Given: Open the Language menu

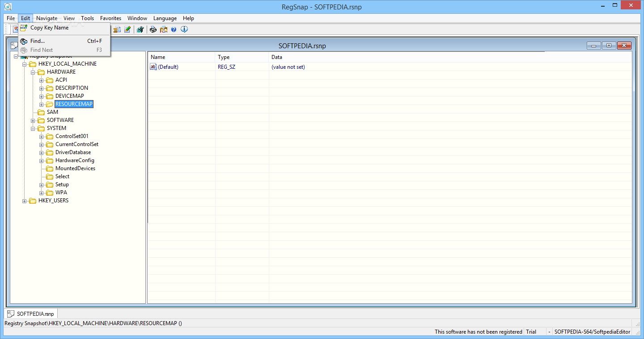Looking at the screenshot, I should coord(165,18).
